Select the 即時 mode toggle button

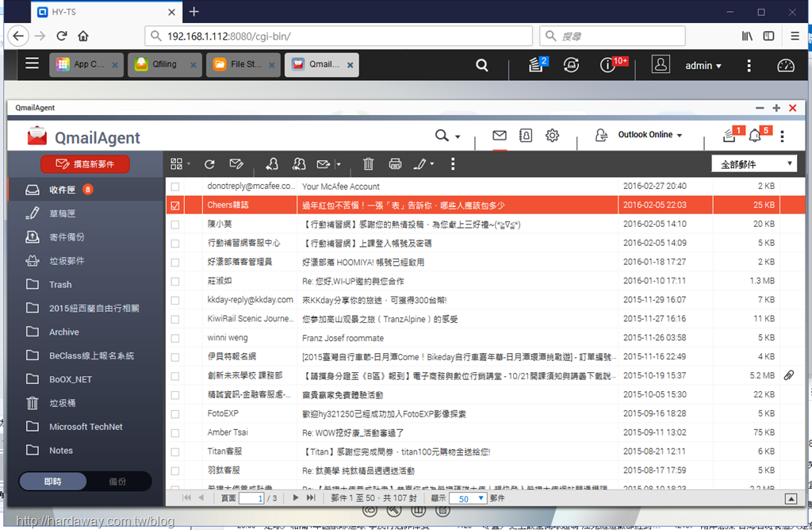[53, 482]
